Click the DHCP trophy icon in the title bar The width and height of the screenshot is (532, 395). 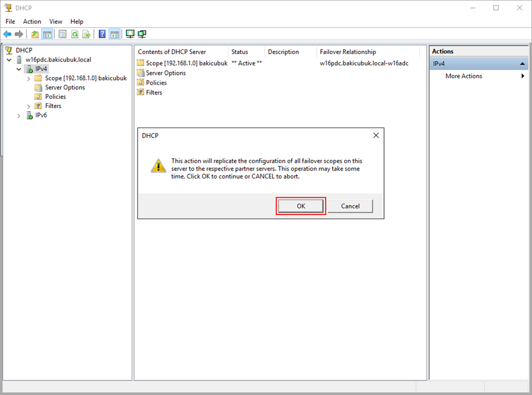click(8, 8)
